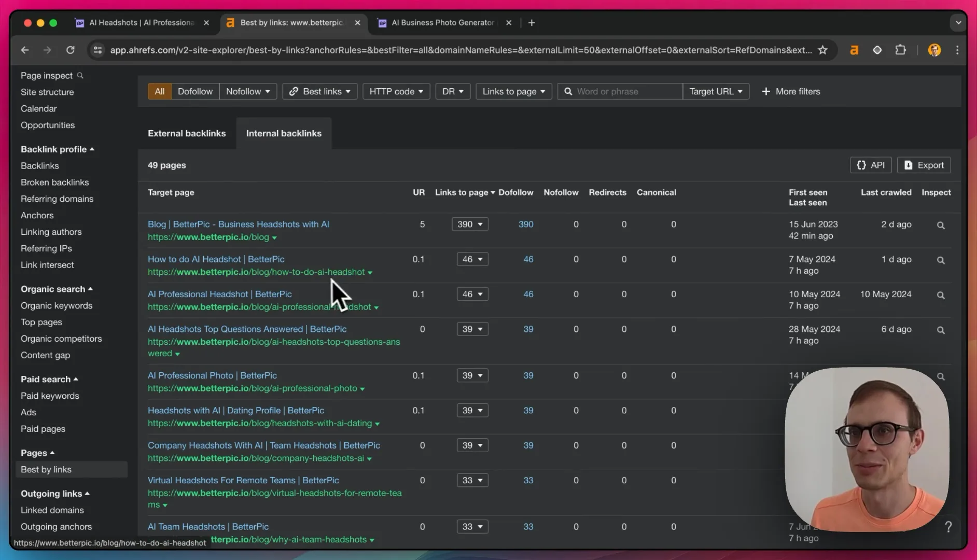
Task: Open the Ahrefs extension icon in toolbar
Action: (854, 50)
